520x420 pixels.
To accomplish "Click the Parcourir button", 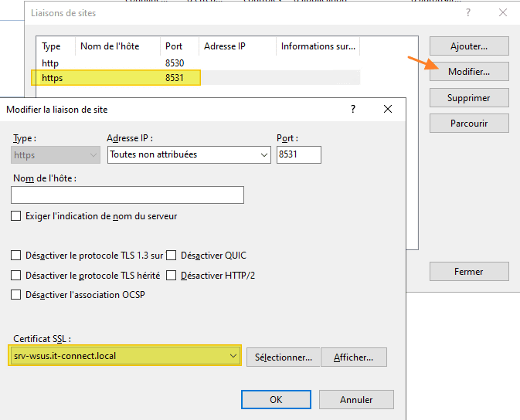I will [x=469, y=123].
